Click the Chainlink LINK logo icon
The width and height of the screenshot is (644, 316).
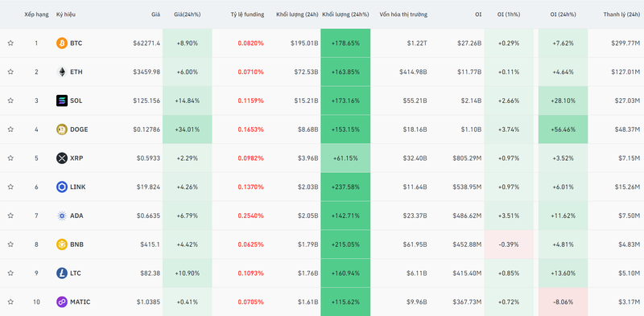point(62,187)
